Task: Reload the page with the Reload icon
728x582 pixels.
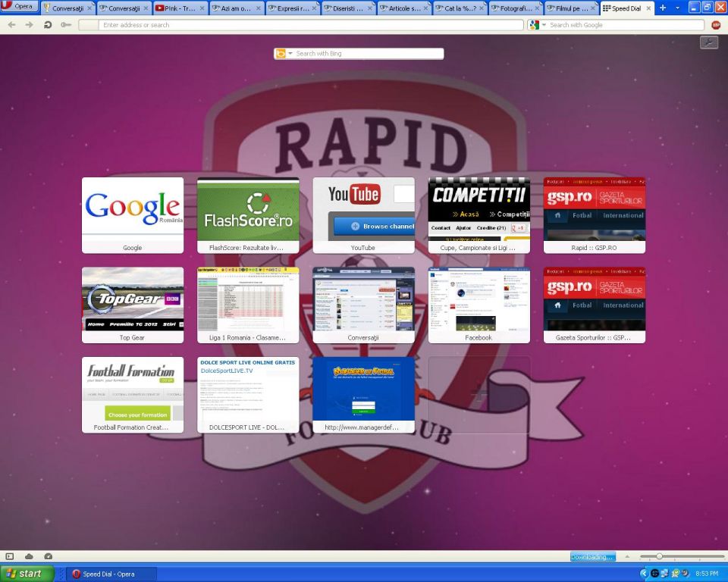Action: (47, 25)
